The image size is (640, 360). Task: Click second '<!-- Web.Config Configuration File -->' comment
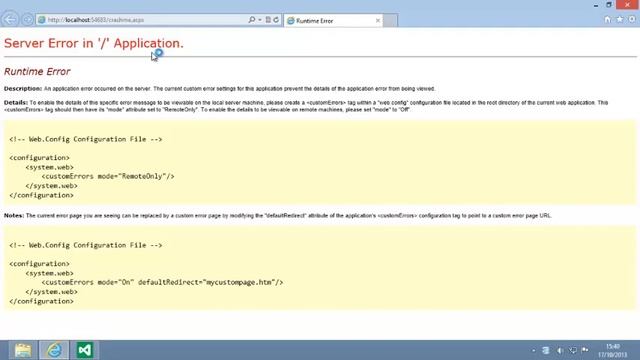click(86, 245)
